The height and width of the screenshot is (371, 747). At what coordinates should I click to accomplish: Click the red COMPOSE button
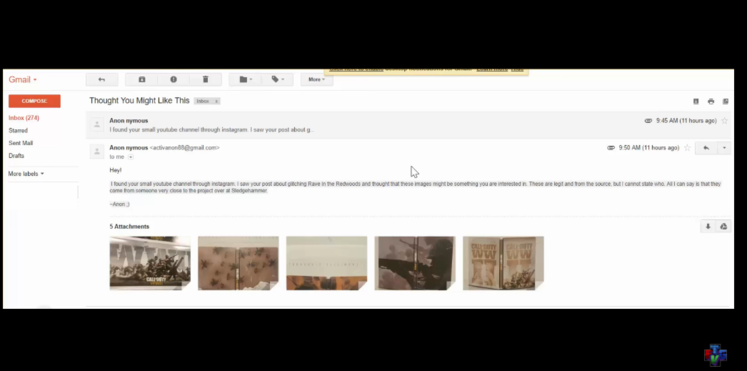[x=34, y=101]
